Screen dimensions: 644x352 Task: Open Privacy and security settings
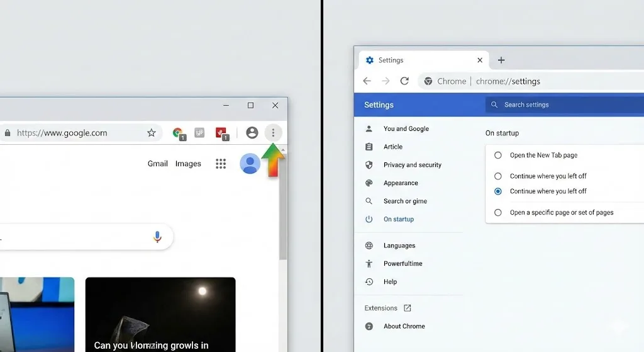click(413, 165)
